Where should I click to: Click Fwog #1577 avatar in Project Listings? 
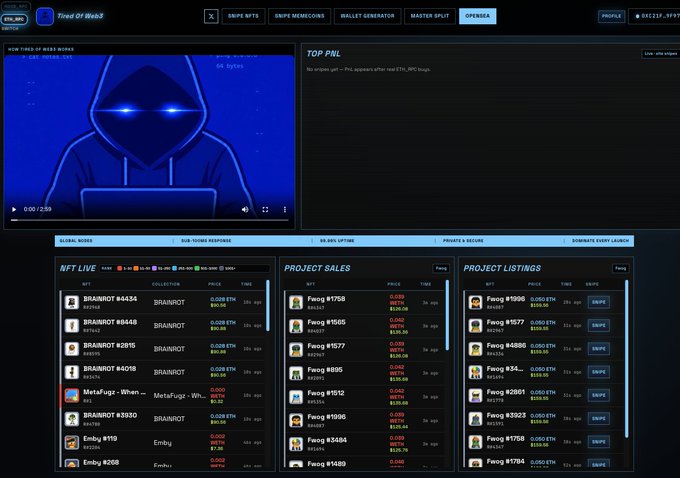tap(475, 325)
